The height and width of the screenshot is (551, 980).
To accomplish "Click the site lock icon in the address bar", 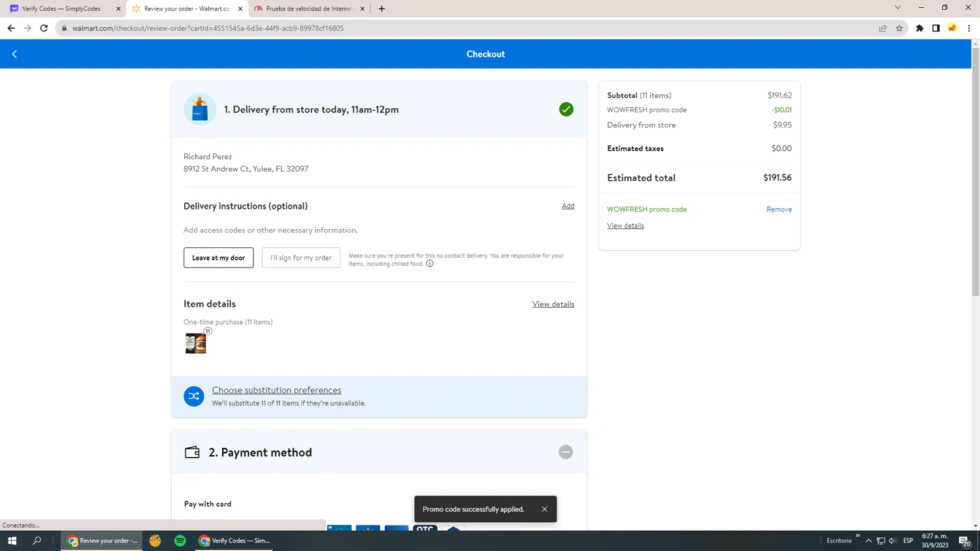I will pos(64,28).
